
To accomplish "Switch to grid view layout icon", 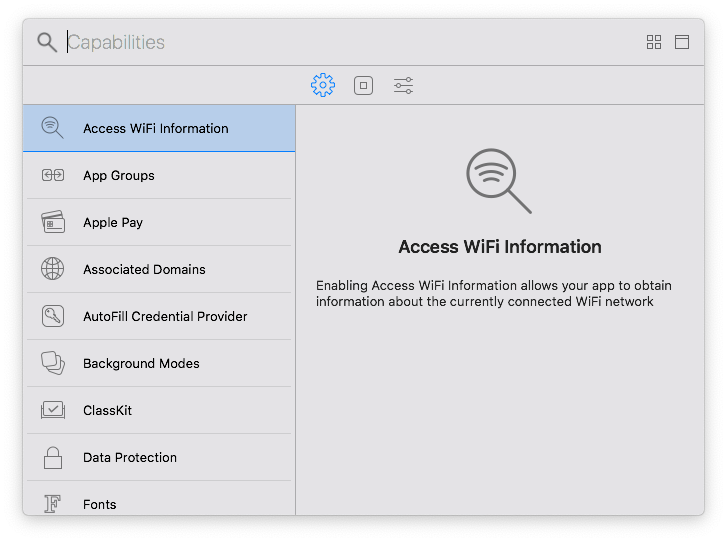I will click(654, 42).
